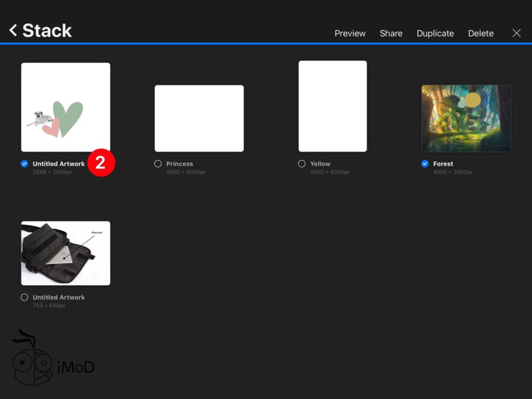Tap the blank Princess canvas thumbnail
The image size is (532, 399).
click(x=199, y=118)
